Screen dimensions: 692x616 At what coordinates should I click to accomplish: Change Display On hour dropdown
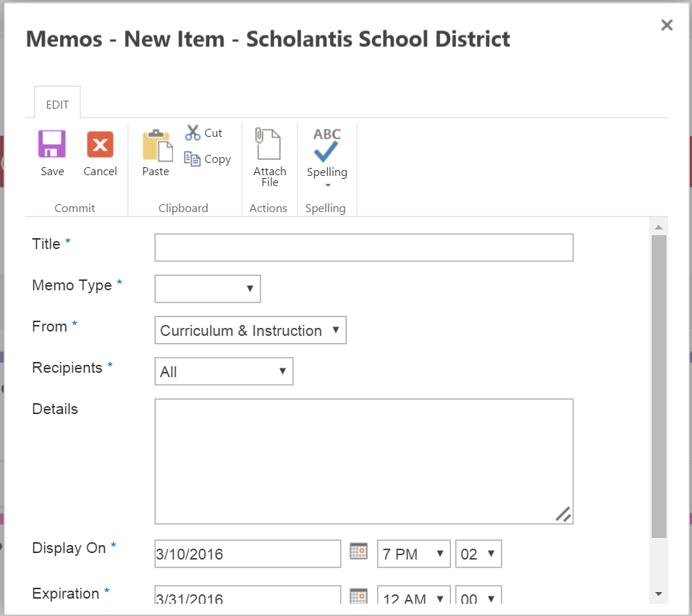(x=414, y=554)
